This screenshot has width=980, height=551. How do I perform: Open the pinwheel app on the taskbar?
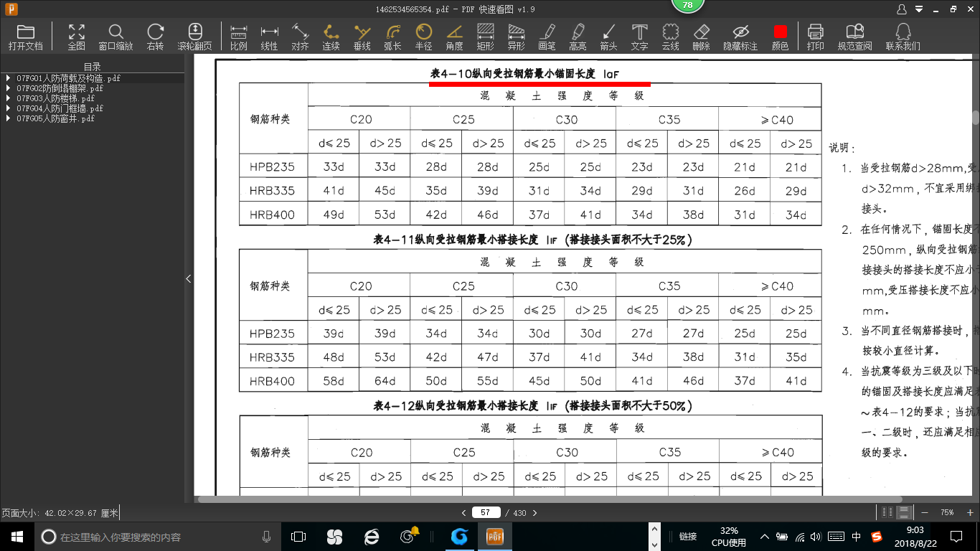point(334,537)
